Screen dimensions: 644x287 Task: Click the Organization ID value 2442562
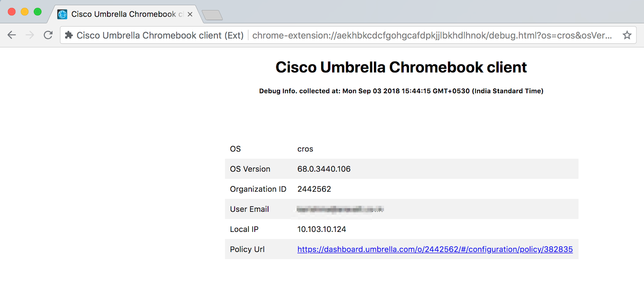click(314, 189)
